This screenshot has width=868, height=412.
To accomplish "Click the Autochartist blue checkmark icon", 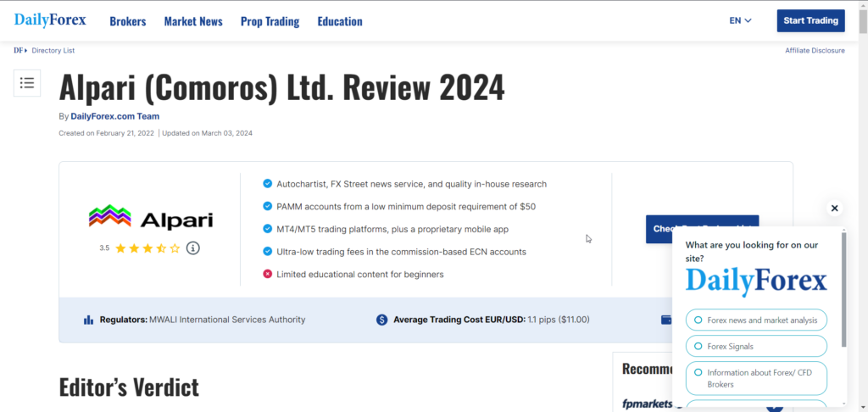I will click(267, 183).
